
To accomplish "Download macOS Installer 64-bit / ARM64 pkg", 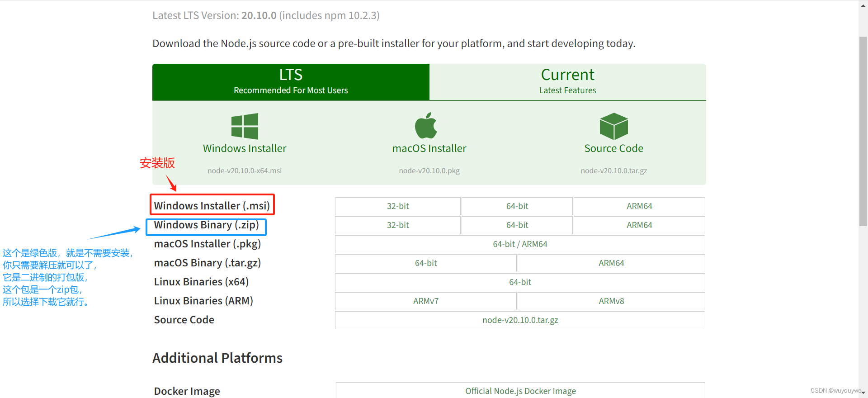I will (520, 244).
